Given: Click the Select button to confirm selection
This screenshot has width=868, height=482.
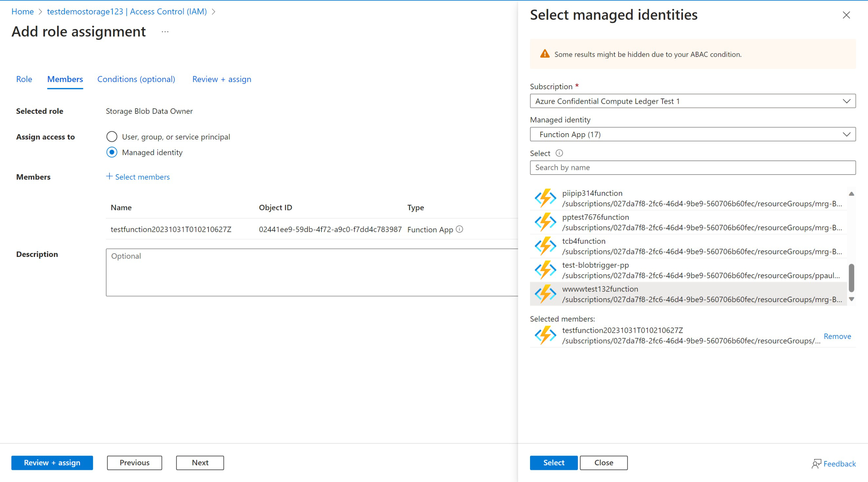Looking at the screenshot, I should tap(553, 462).
